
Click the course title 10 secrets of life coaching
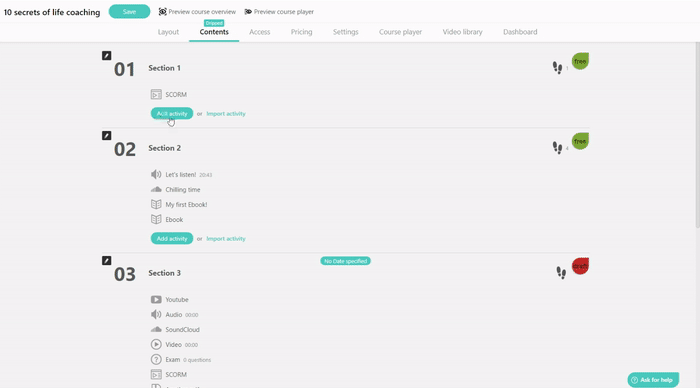click(52, 13)
